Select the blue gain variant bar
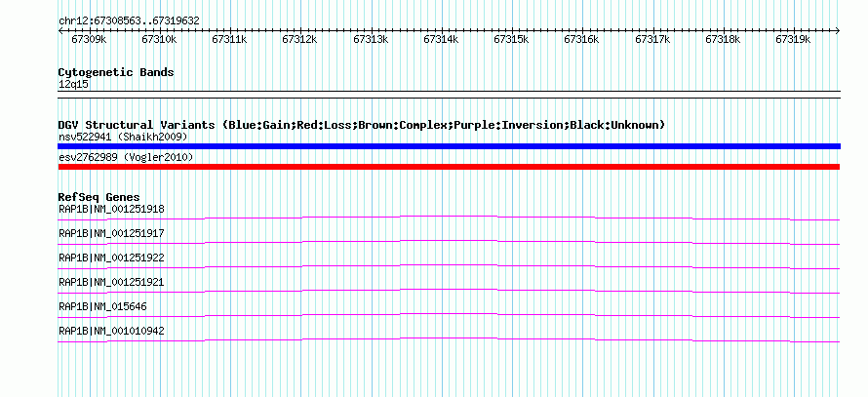This screenshot has height=397, width=868. coord(449,146)
